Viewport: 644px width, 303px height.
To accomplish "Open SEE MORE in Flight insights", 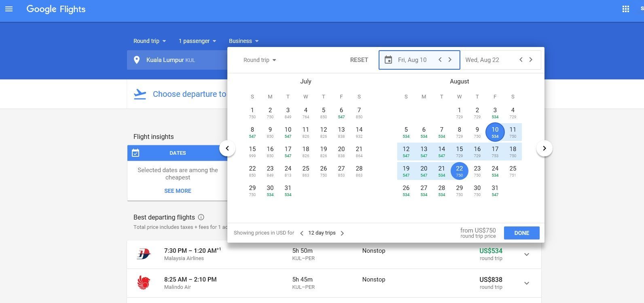I will click(x=178, y=191).
